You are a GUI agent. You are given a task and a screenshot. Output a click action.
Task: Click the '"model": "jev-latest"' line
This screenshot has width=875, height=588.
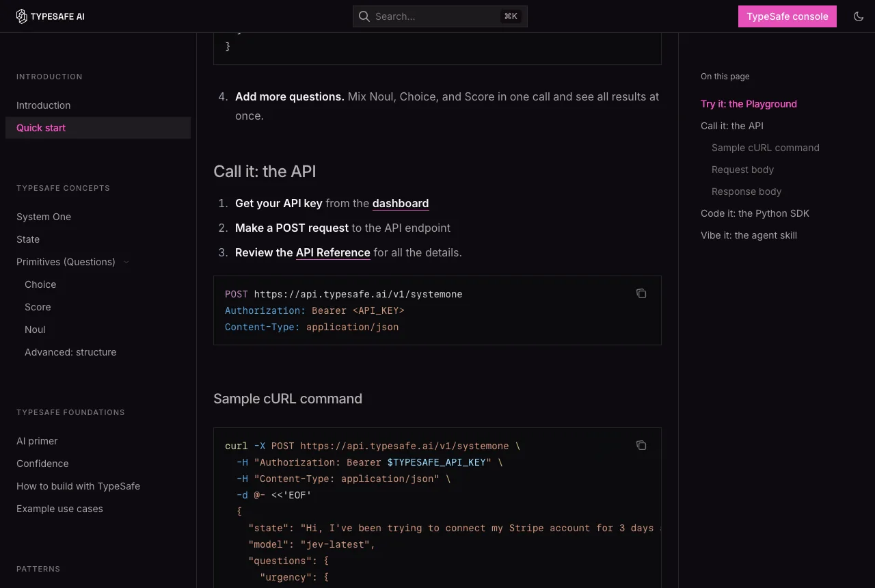click(x=312, y=544)
